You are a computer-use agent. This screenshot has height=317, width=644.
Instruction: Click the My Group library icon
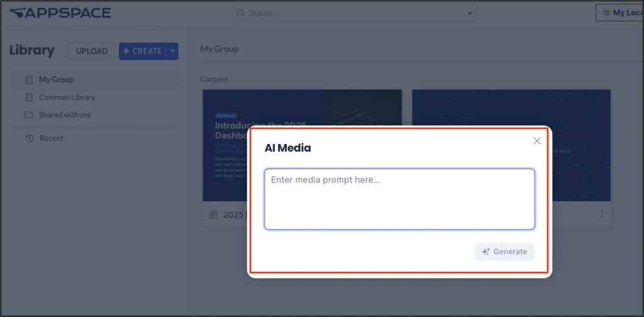click(x=28, y=80)
